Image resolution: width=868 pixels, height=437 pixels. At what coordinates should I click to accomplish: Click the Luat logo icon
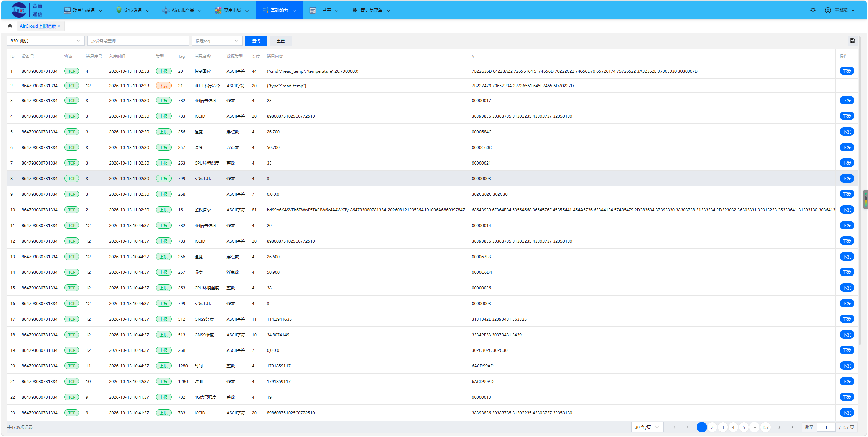[19, 10]
